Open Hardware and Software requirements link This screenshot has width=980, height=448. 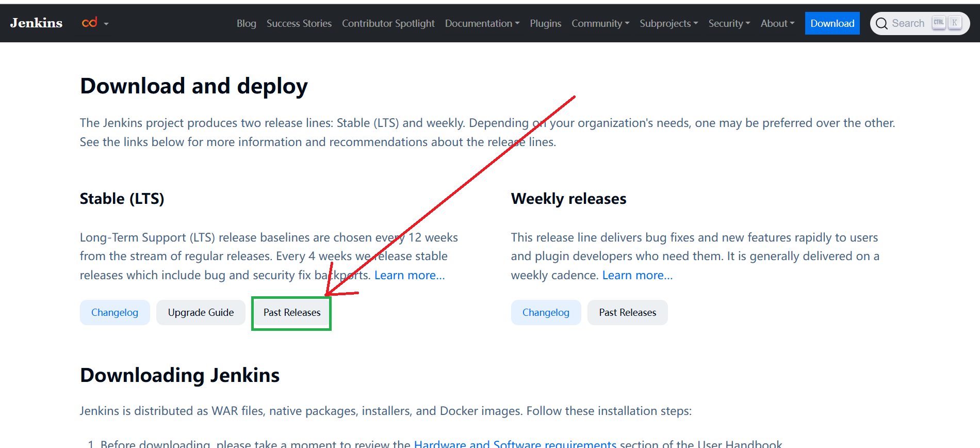pyautogui.click(x=515, y=444)
